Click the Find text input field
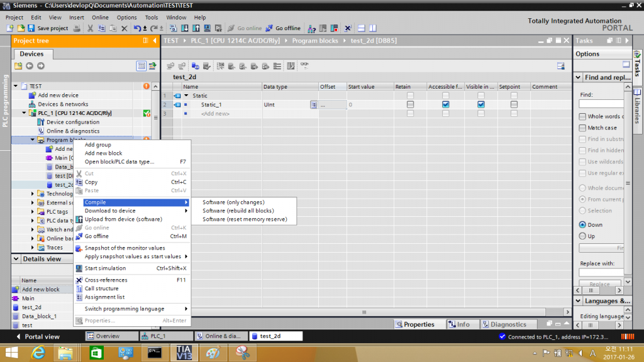This screenshot has height=362, width=644. 601,104
